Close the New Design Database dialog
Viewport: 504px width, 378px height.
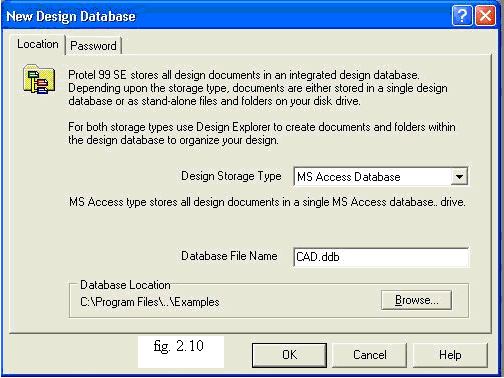coord(485,15)
